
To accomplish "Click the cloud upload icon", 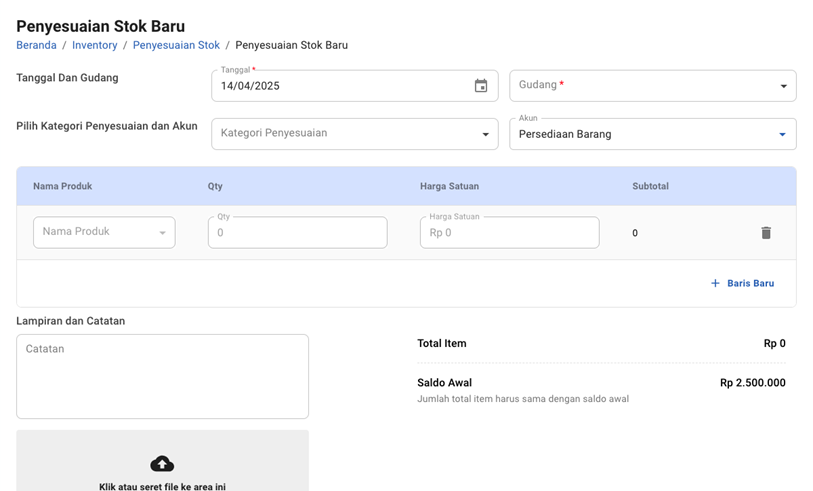I will click(x=162, y=463).
